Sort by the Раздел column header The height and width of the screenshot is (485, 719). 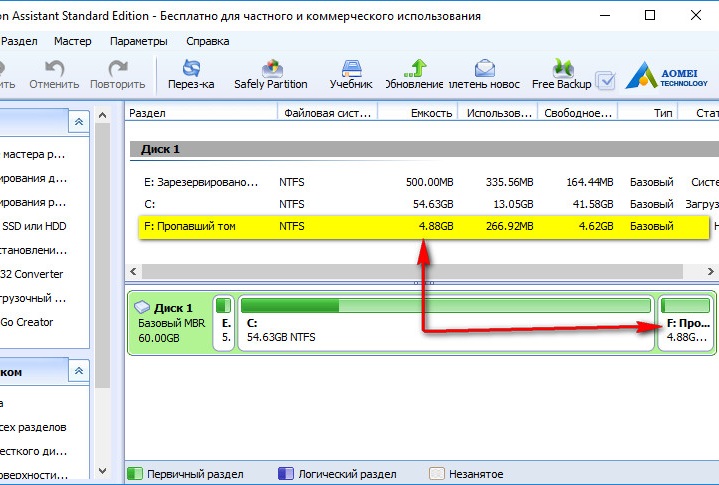(201, 113)
